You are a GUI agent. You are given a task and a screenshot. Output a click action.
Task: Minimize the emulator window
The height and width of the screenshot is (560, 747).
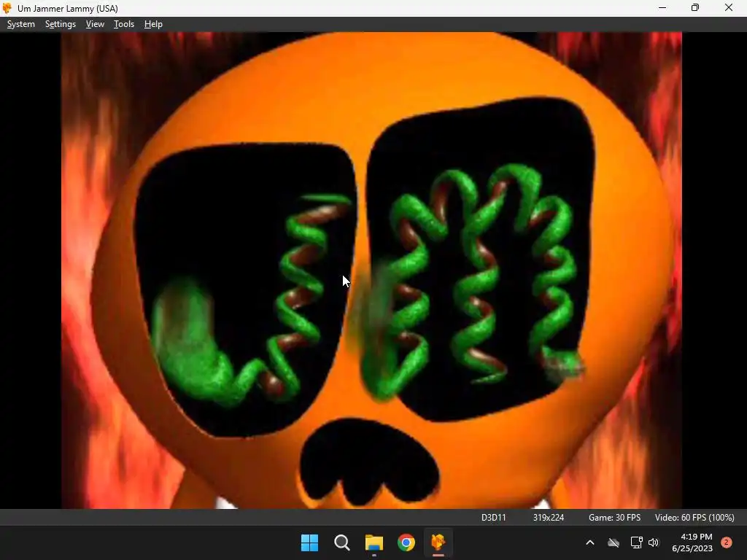[x=662, y=8]
